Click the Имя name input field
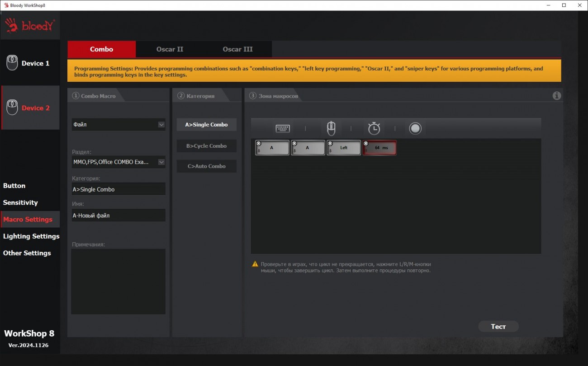The image size is (588, 366). (118, 216)
